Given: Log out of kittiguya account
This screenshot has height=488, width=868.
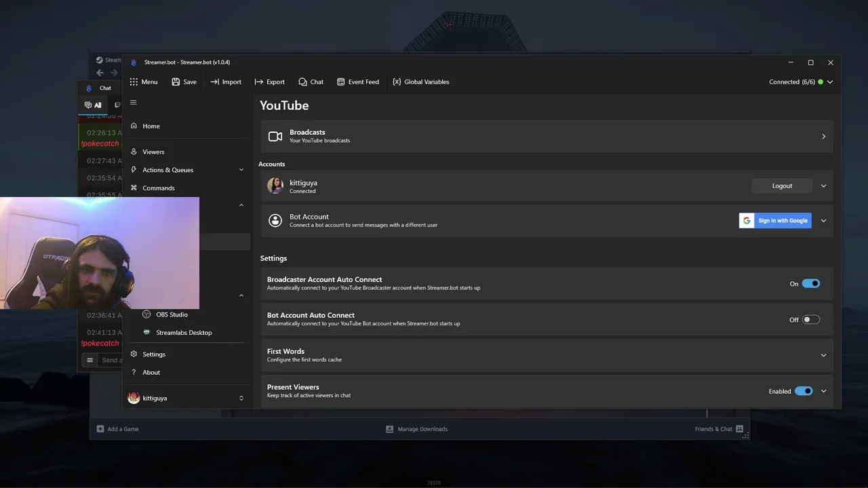Looking at the screenshot, I should 782,186.
